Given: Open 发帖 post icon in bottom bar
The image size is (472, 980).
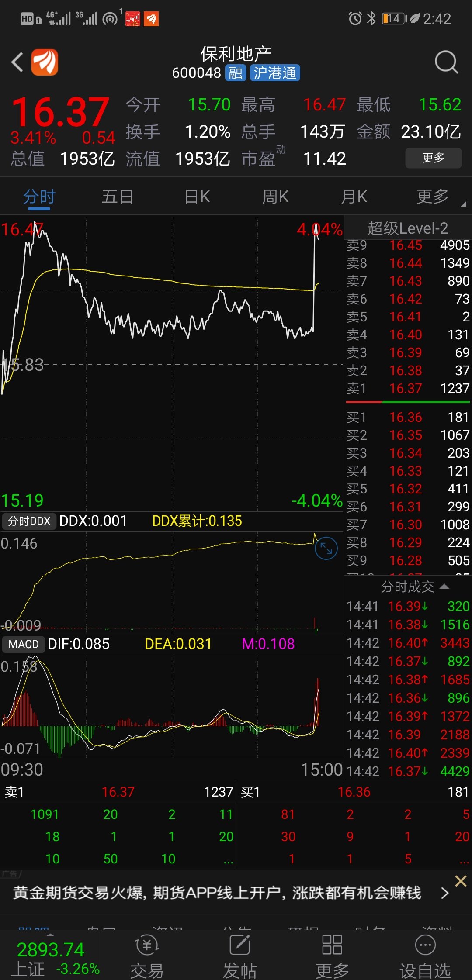Looking at the screenshot, I should pyautogui.click(x=239, y=956).
